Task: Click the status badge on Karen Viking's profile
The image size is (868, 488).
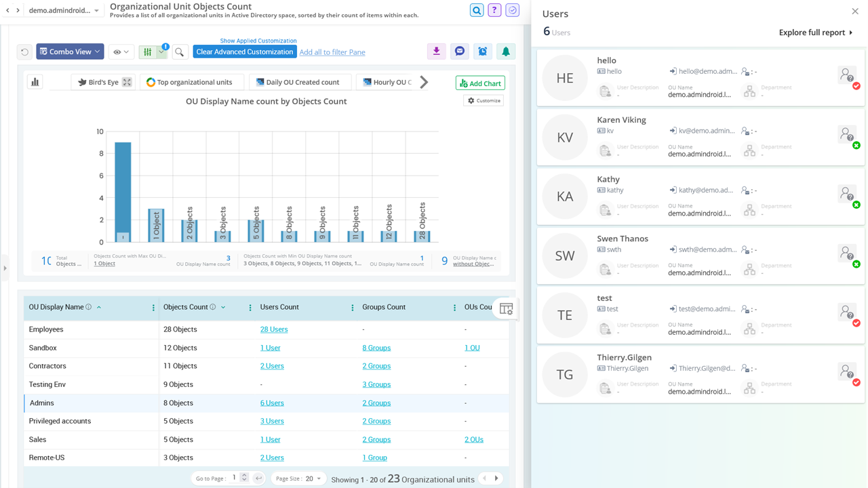Action: point(856,144)
